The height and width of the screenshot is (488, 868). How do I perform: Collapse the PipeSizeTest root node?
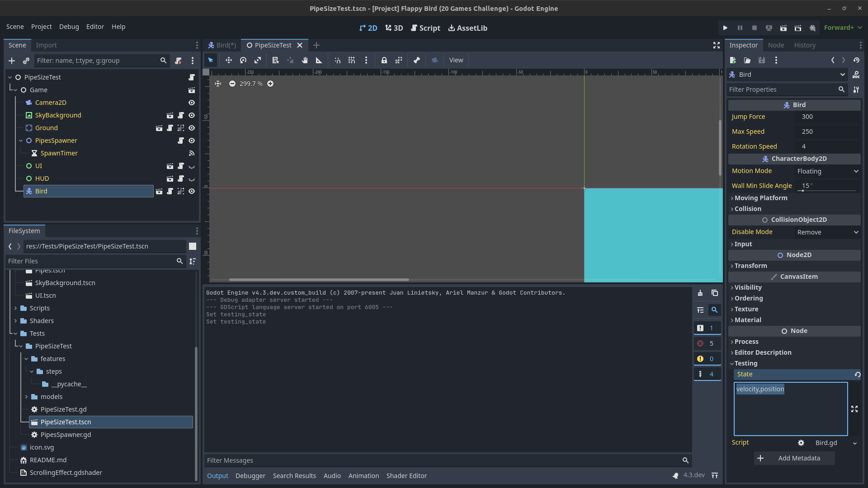[x=10, y=77]
